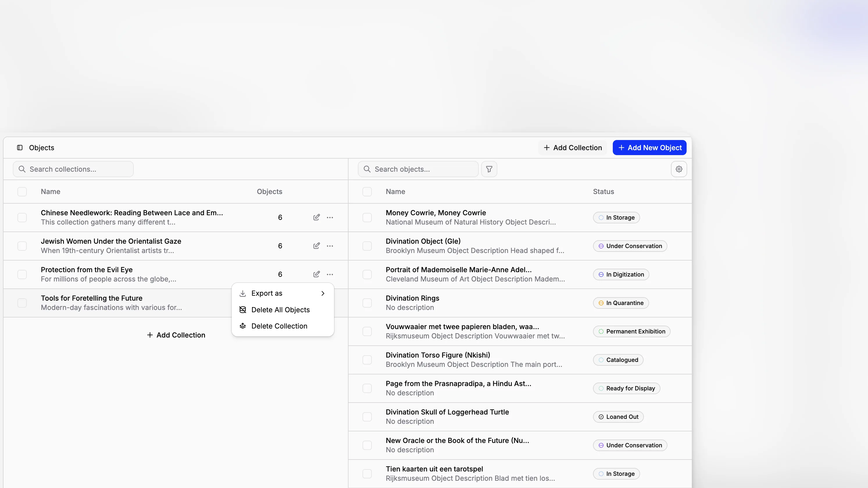Viewport: 868px width, 488px height.
Task: Choose Delete Collection from menu
Action: click(x=282, y=326)
